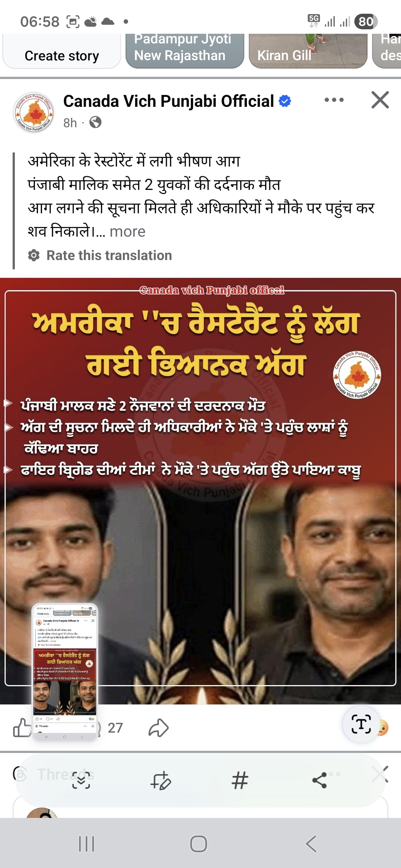Viewport: 401px width, 868px height.
Task: Tap the share screenshot icon
Action: [x=319, y=780]
